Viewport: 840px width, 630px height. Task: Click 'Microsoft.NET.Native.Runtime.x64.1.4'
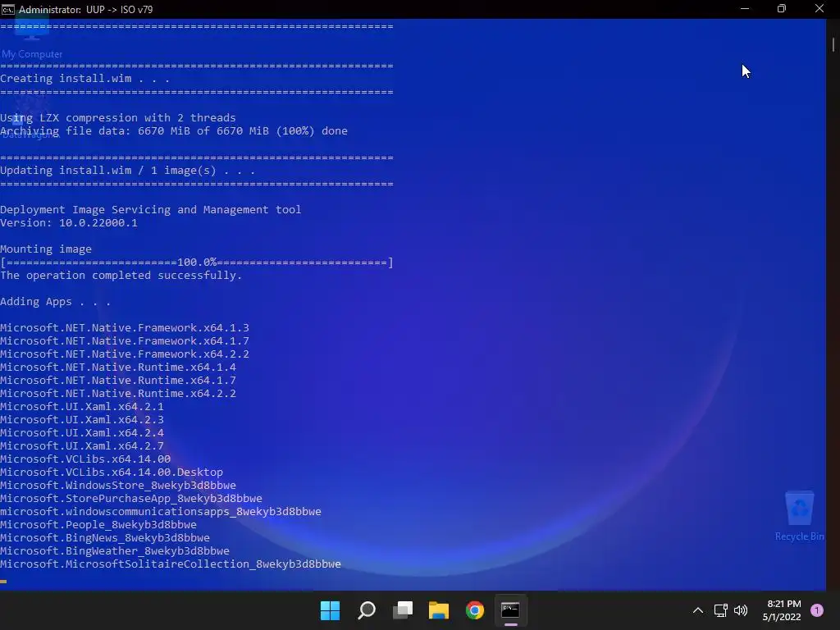click(x=118, y=367)
